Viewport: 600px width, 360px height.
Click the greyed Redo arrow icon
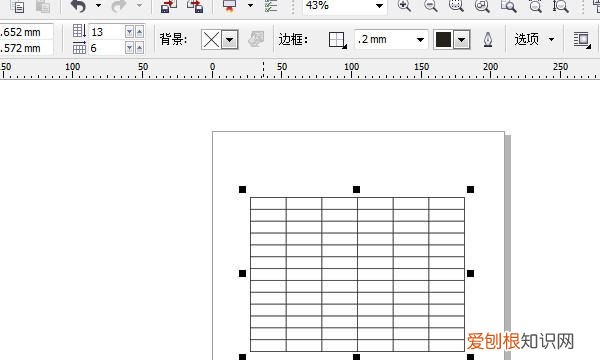(x=119, y=6)
